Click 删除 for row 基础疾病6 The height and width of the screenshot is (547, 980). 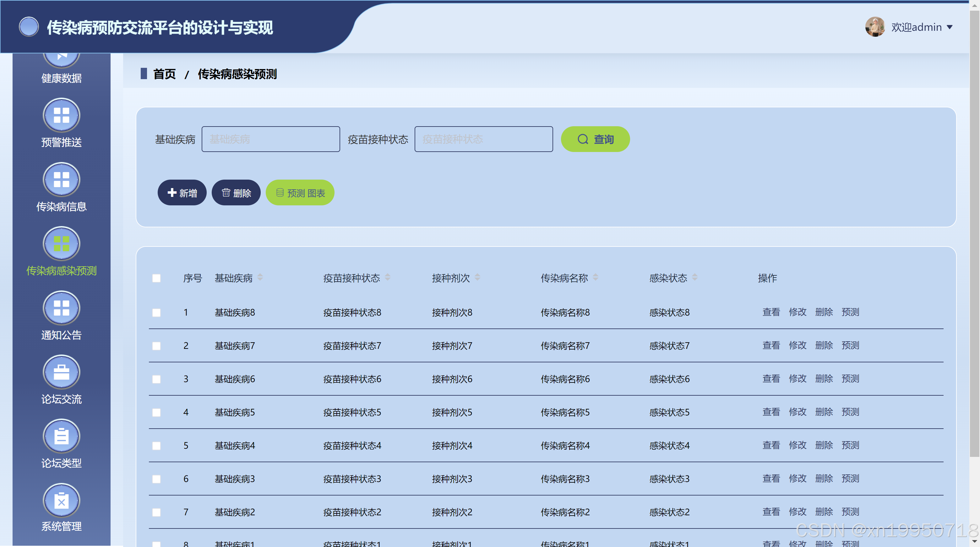point(824,378)
